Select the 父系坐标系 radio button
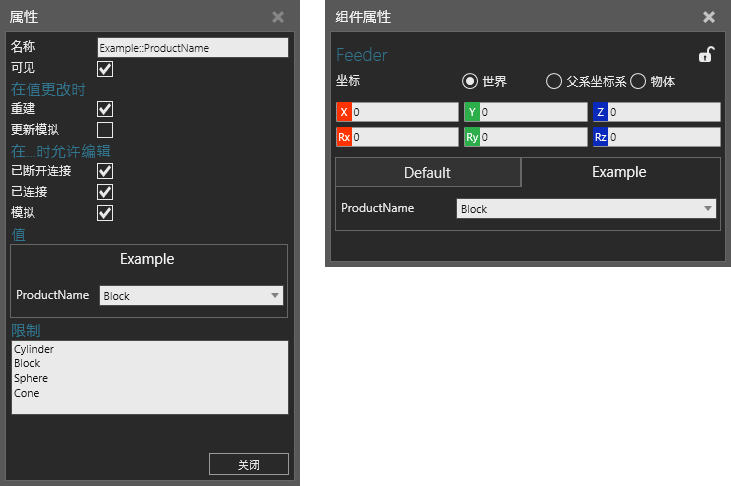Image resolution: width=731 pixels, height=486 pixels. [554, 81]
